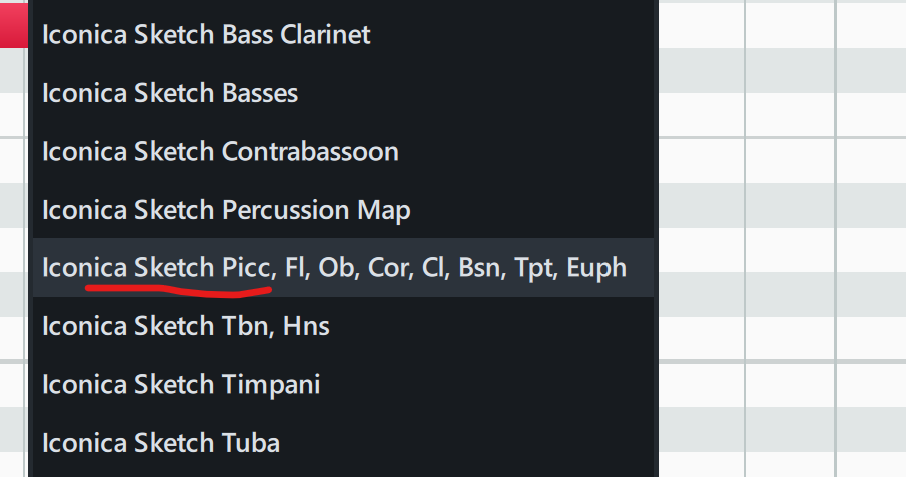Pick Iconica Sketch Tuba at list bottom
Viewport: 906px width, 477px height.
pos(161,442)
